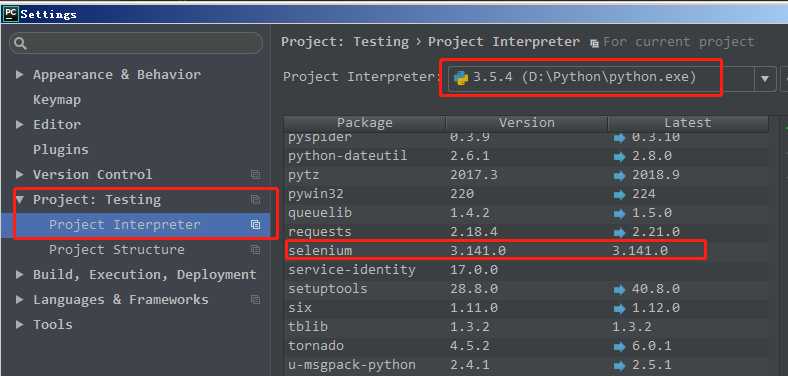Open the Keymap settings page
788x376 pixels.
57,100
